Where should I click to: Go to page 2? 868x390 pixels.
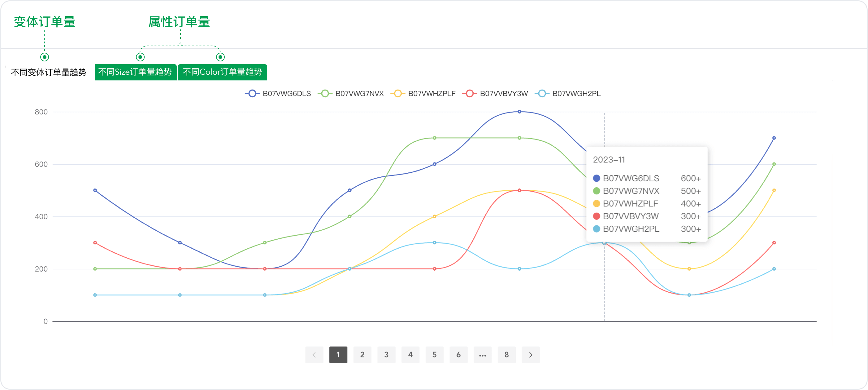(362, 355)
